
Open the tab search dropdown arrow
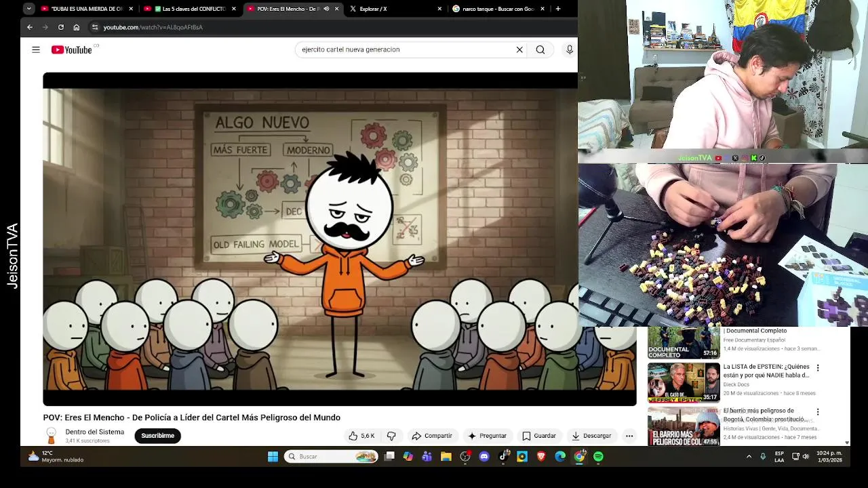28,9
